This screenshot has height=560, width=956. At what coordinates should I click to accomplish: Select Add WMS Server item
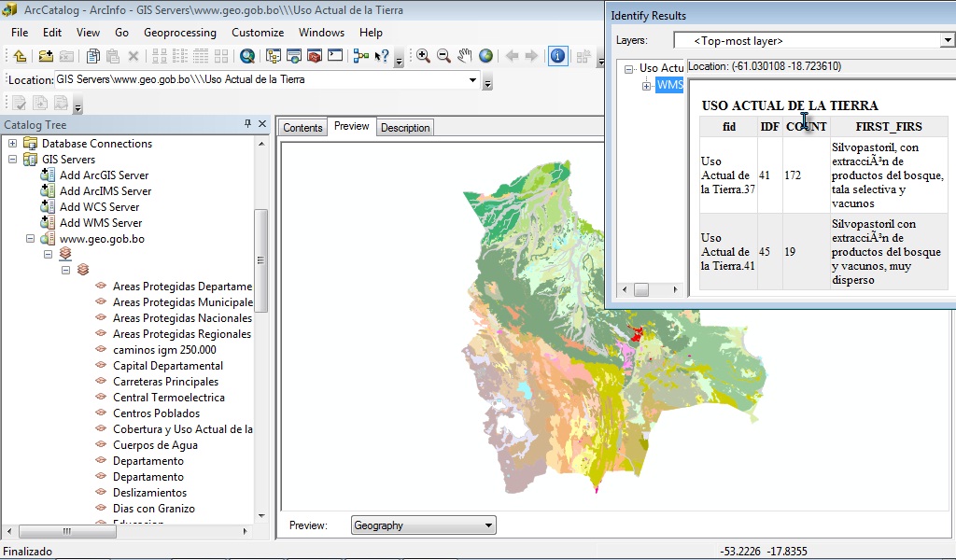(x=101, y=223)
